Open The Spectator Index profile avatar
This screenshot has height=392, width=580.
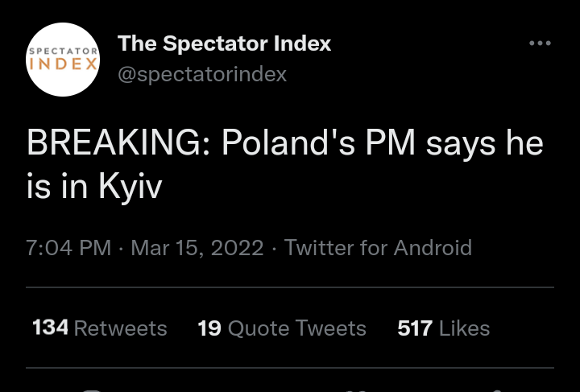click(x=64, y=60)
